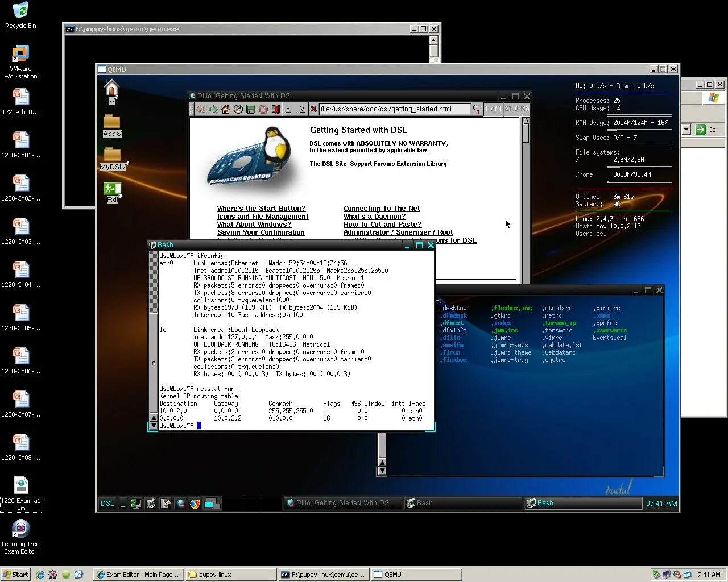
Task: Follow 'What's a Daemon?' link
Action: [x=374, y=217]
